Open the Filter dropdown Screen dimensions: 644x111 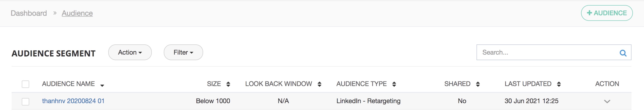183,52
